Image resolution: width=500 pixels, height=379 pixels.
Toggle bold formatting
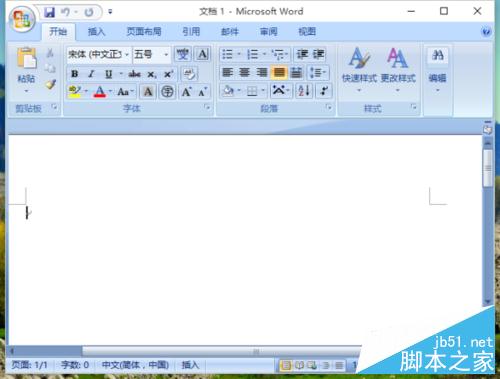(75, 74)
